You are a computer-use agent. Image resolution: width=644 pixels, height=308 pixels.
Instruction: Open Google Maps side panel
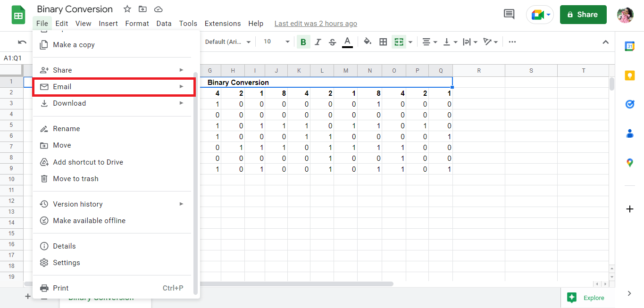pos(629,163)
